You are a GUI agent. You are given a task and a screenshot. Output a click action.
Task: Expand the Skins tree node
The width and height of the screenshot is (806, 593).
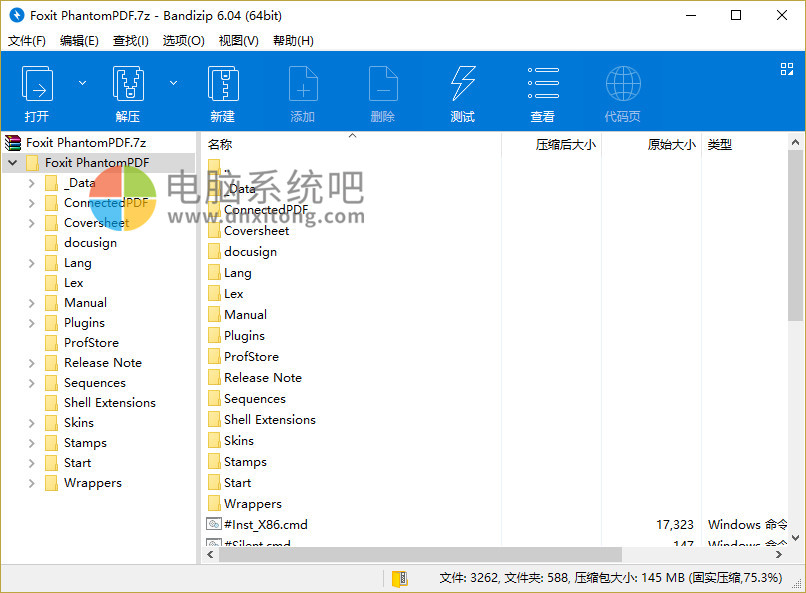[31, 423]
